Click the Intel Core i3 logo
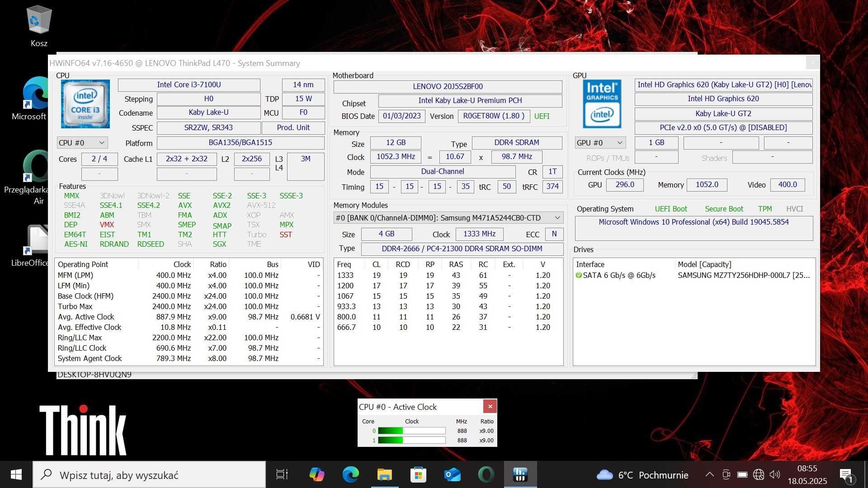This screenshot has width=868, height=488. pyautogui.click(x=85, y=103)
